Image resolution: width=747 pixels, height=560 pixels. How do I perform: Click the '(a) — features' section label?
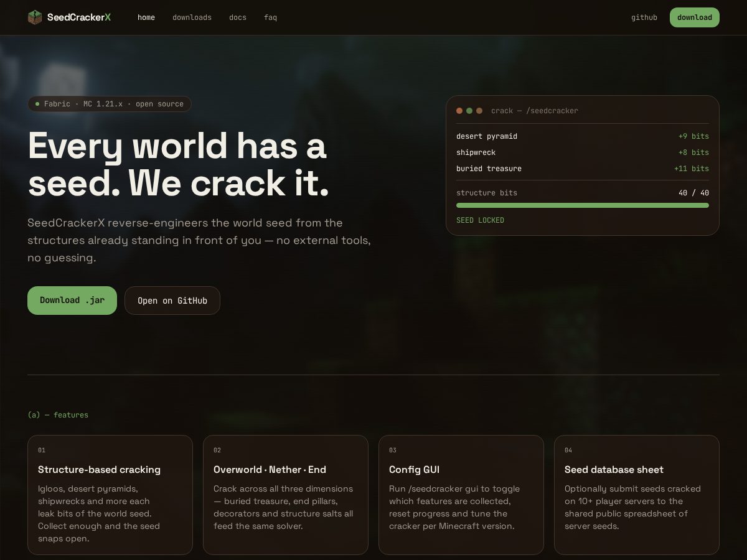58,415
